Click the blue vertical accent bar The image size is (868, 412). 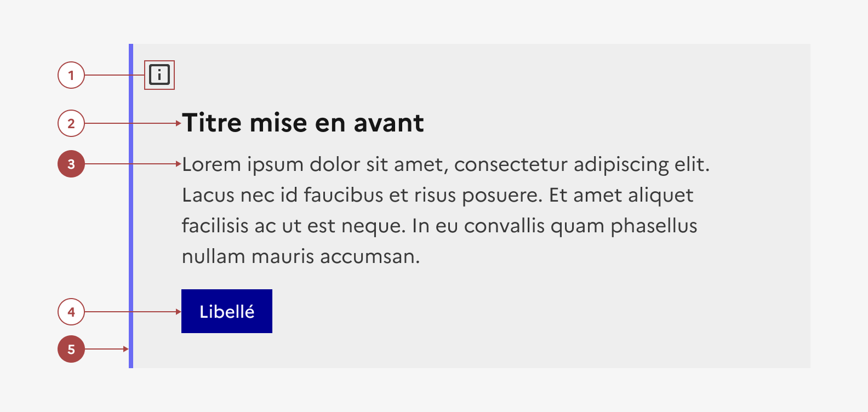tap(131, 219)
